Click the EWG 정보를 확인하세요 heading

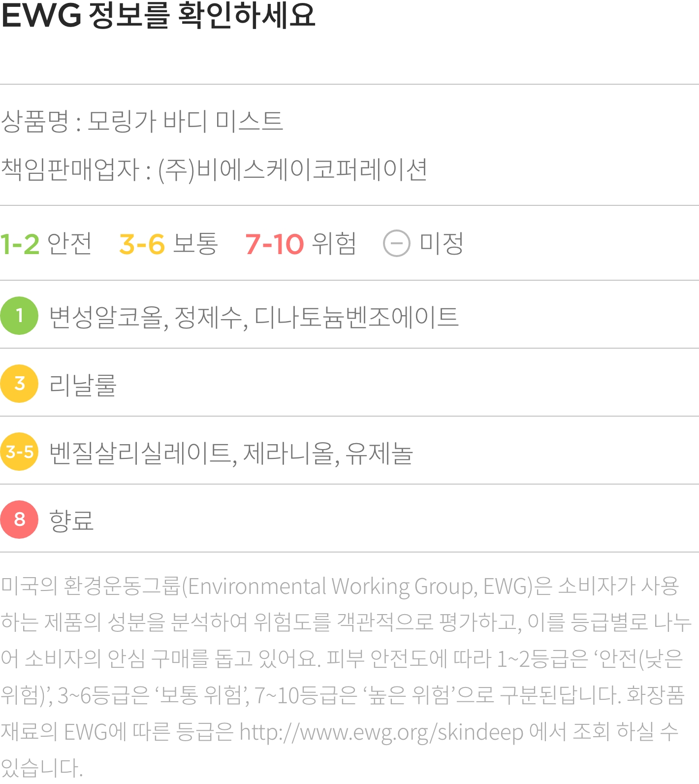(158, 15)
